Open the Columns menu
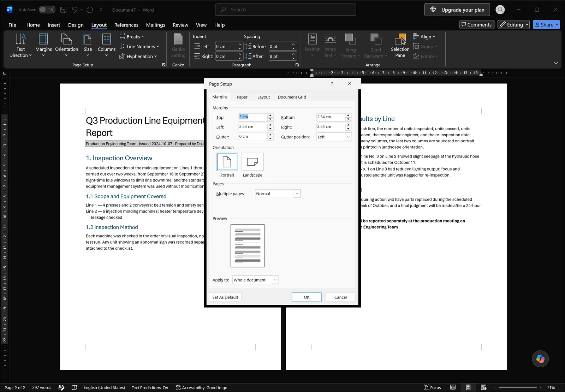 (x=106, y=45)
